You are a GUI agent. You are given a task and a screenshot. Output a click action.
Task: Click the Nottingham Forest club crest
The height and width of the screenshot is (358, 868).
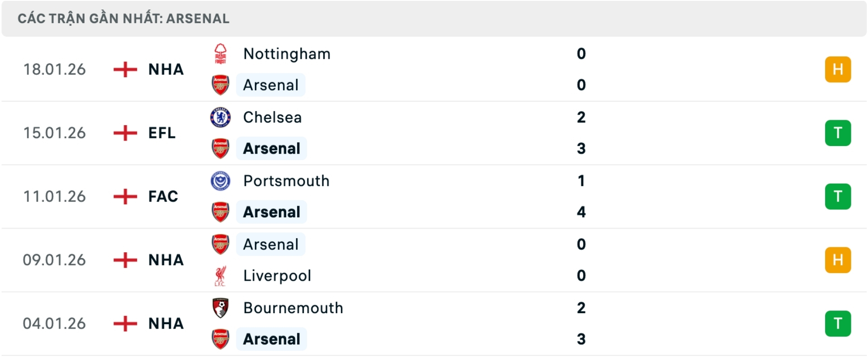(x=221, y=53)
